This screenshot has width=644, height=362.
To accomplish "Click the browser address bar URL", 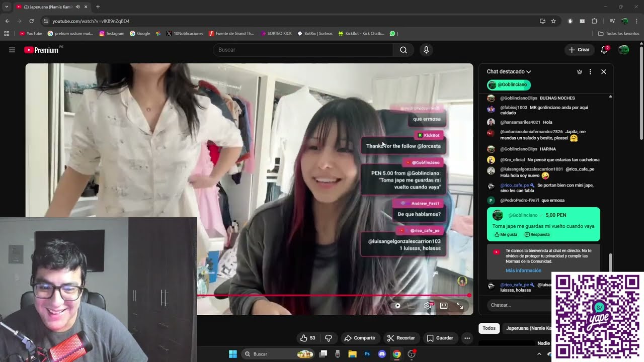I will 91,21.
